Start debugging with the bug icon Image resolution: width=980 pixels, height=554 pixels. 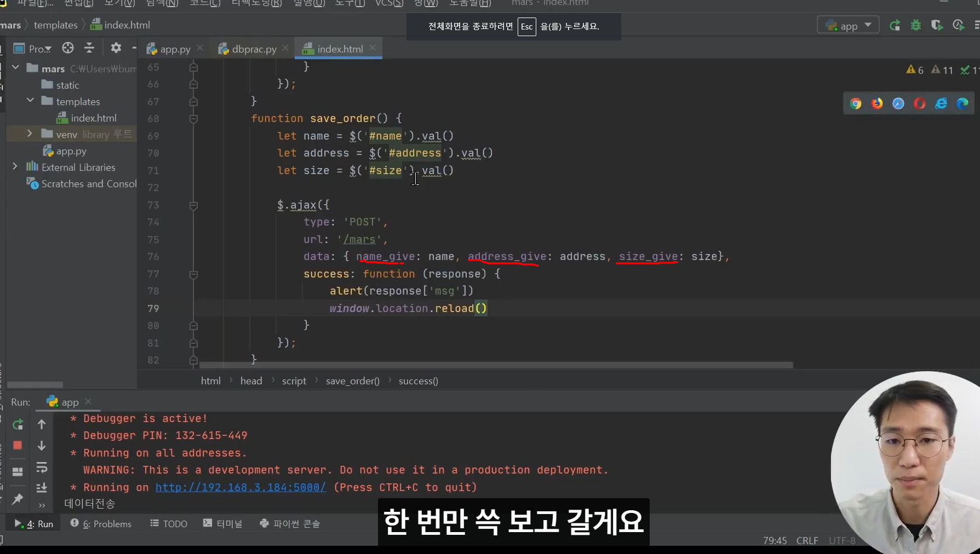point(916,26)
